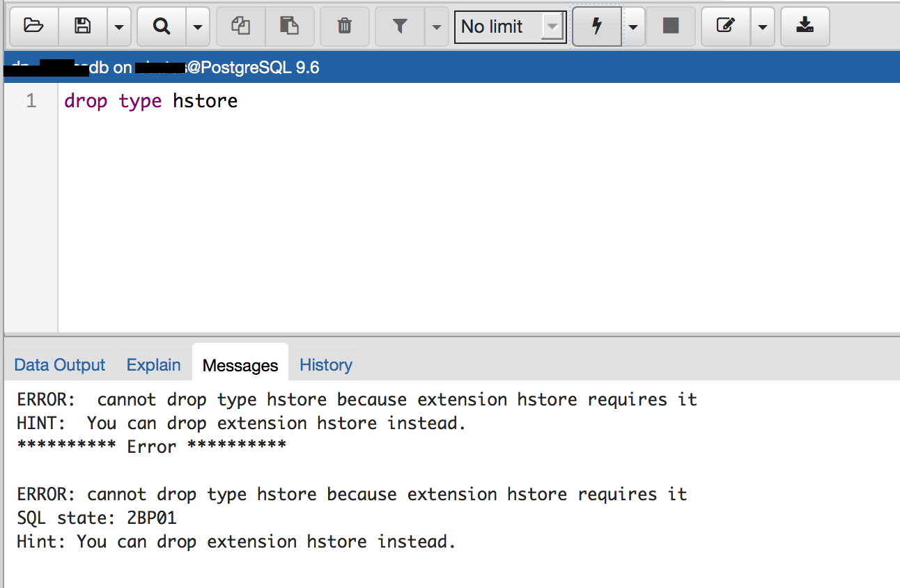The height and width of the screenshot is (588, 900).
Task: Copy rows using the copy icon
Action: click(240, 26)
